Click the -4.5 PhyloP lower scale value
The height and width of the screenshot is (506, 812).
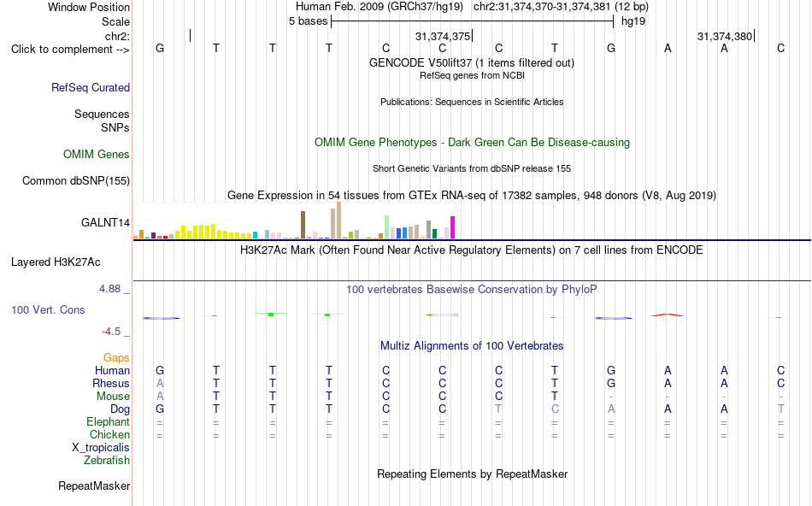[111, 332]
